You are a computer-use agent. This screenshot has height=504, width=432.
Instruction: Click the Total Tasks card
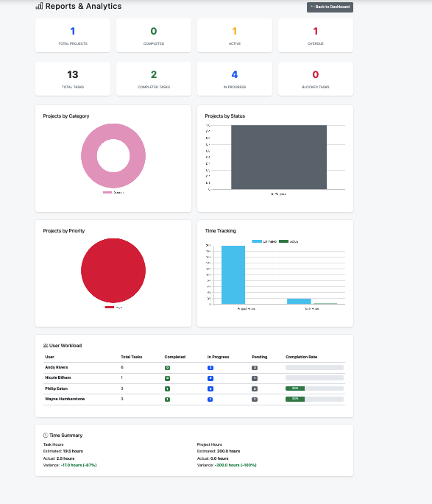pyautogui.click(x=73, y=79)
